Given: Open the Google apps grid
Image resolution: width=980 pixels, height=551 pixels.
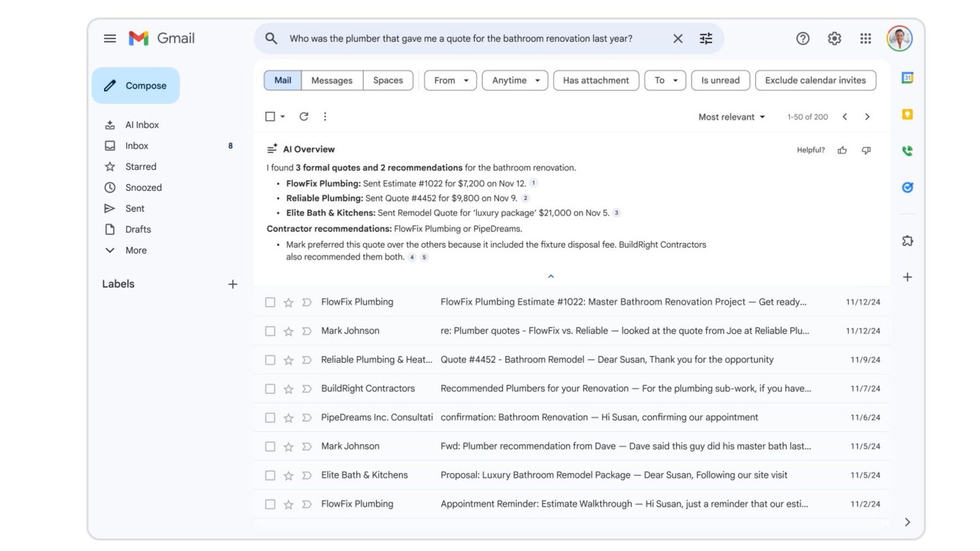Looking at the screenshot, I should (865, 39).
